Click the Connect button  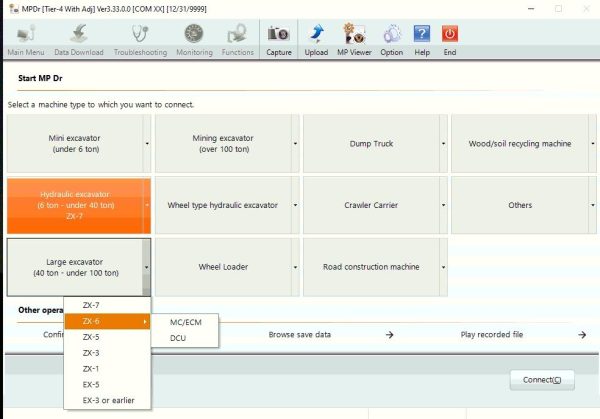[x=542, y=380]
